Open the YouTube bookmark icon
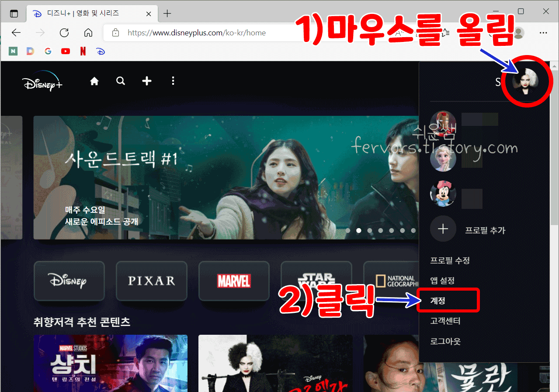 pos(66,51)
